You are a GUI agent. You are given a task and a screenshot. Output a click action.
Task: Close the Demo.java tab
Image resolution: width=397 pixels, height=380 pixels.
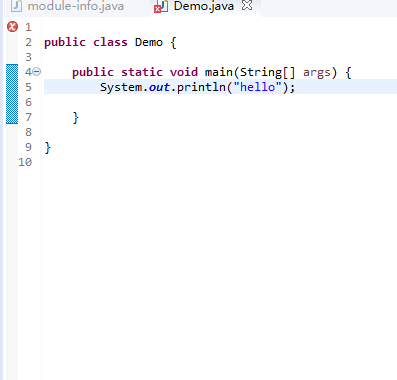coord(247,5)
